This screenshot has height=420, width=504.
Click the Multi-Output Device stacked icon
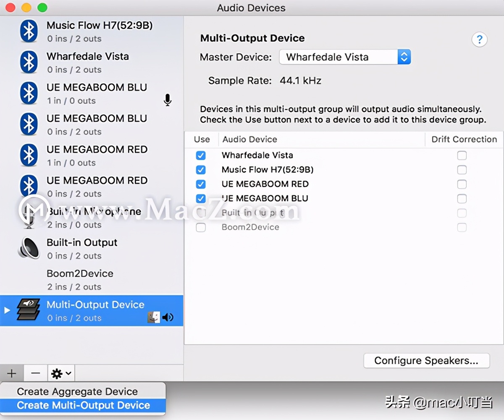tap(29, 310)
